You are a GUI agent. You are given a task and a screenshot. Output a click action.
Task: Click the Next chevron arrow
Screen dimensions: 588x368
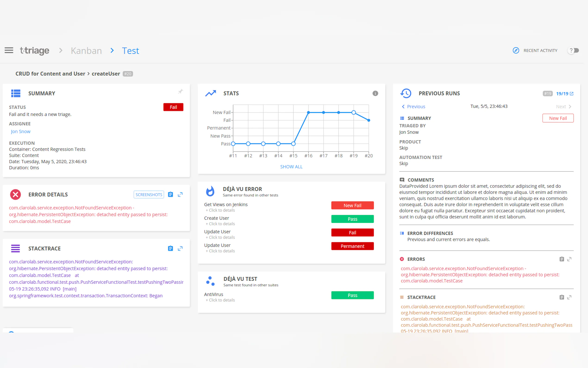coord(570,107)
